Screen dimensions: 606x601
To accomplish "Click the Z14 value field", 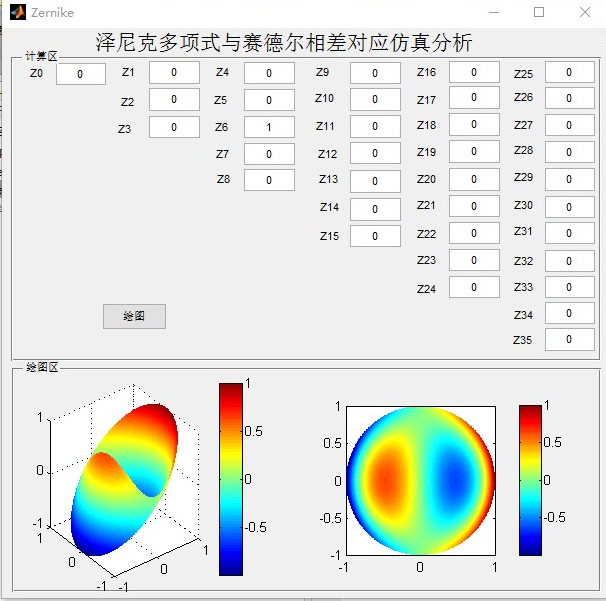I will pyautogui.click(x=375, y=209).
